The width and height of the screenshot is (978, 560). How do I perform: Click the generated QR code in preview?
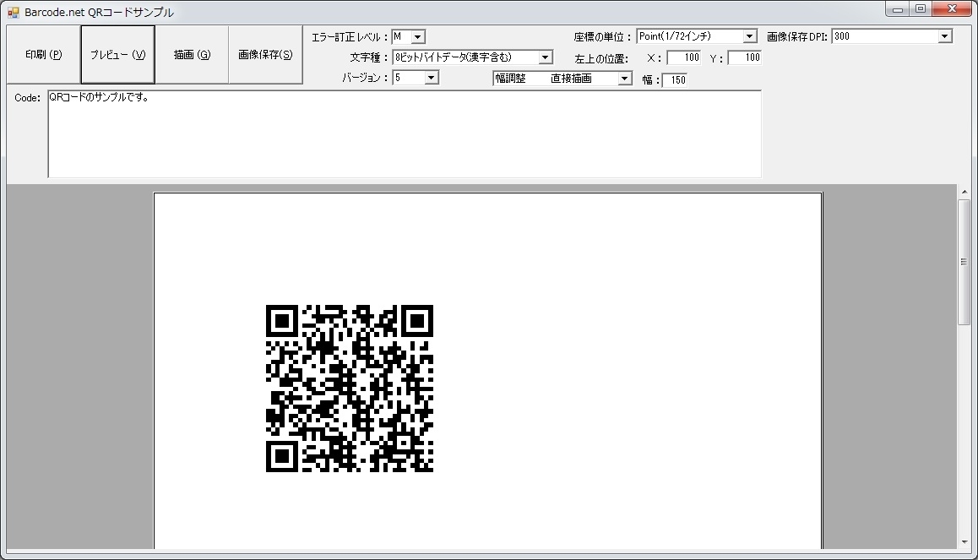tap(350, 389)
